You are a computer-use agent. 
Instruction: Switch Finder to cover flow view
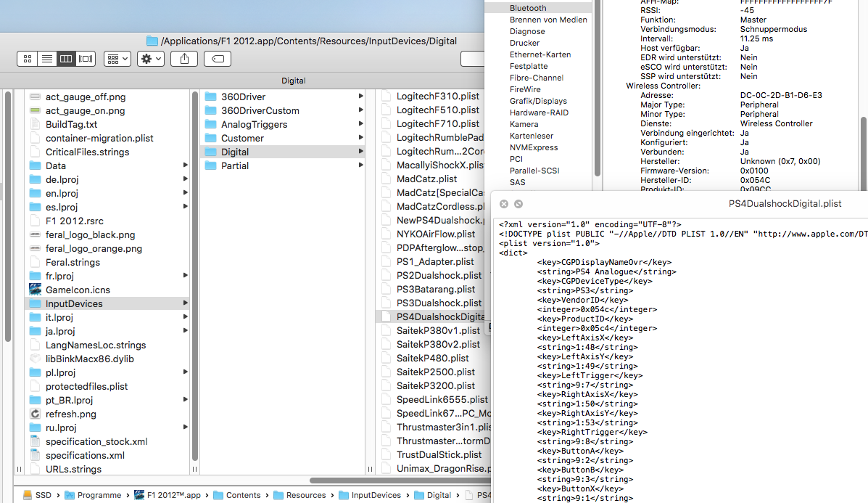click(x=86, y=59)
